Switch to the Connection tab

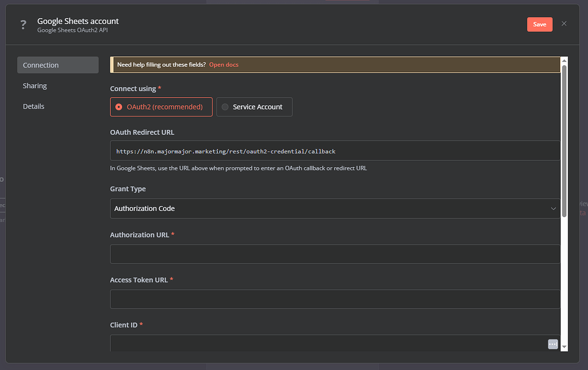click(57, 65)
